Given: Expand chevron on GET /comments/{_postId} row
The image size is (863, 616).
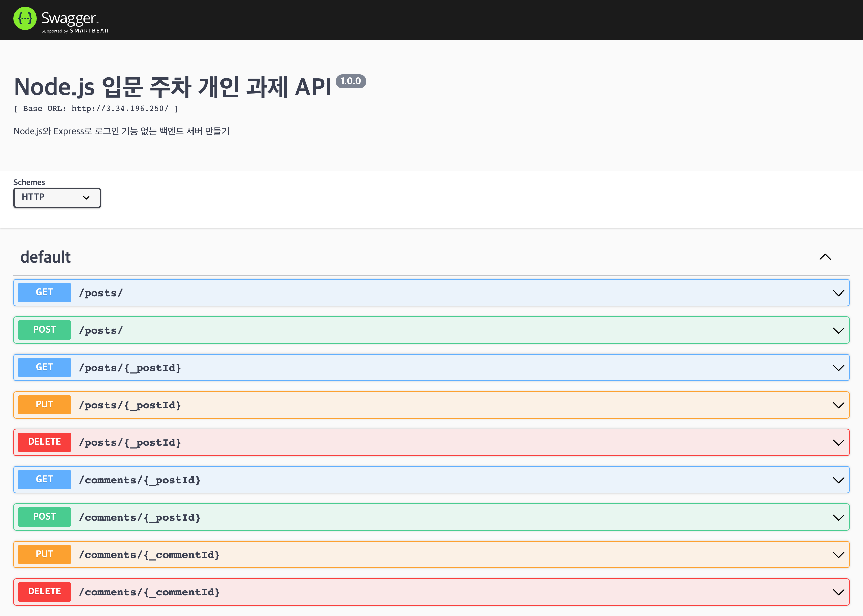Looking at the screenshot, I should click(838, 480).
